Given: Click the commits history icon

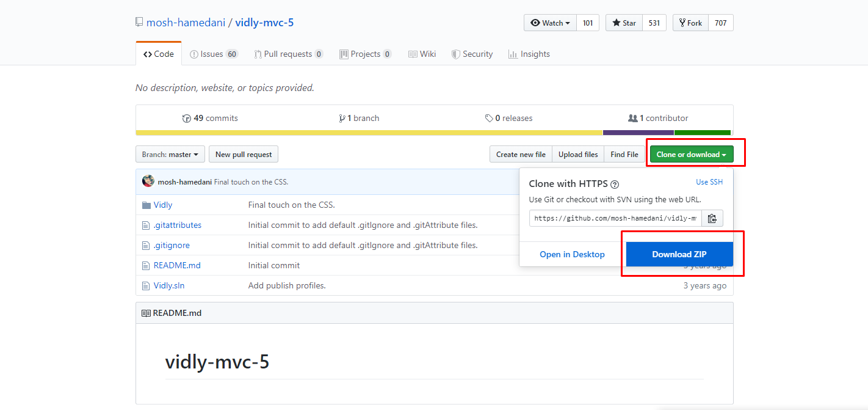Looking at the screenshot, I should [x=187, y=119].
